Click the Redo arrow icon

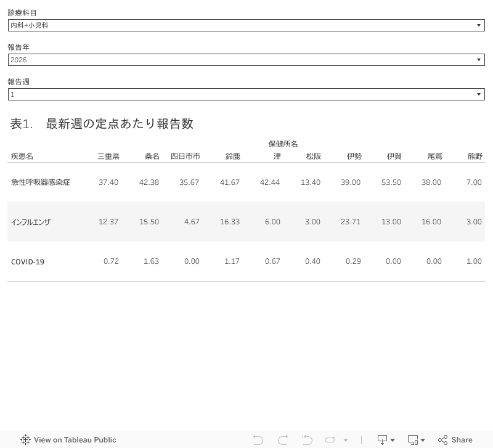coord(283,440)
